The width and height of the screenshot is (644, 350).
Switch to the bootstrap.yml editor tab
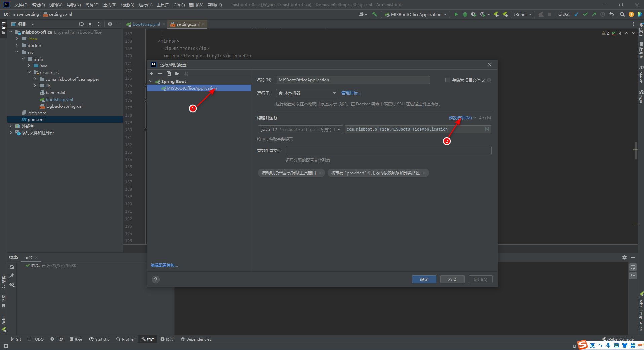[146, 24]
